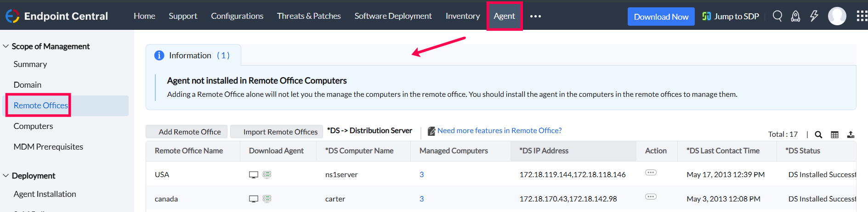Download distribution server agent for canada
868x212 pixels.
pos(267,199)
